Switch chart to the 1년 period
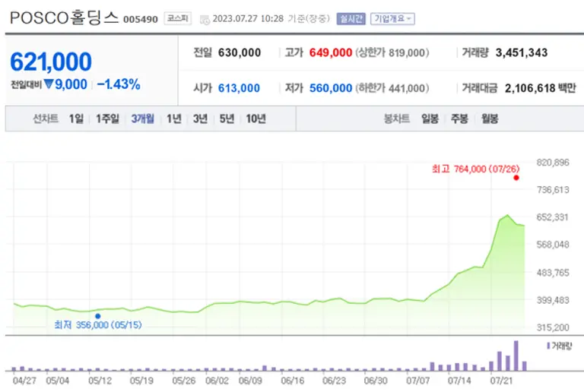 click(174, 119)
